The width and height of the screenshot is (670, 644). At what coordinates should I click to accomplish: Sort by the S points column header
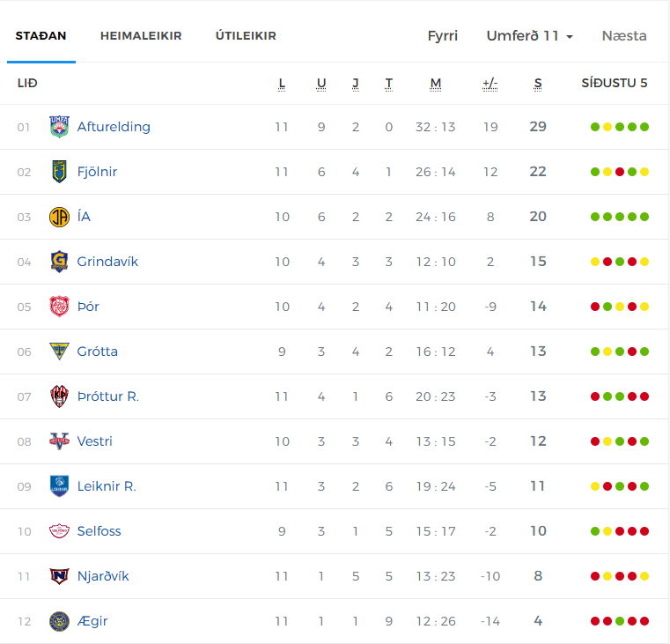click(538, 84)
